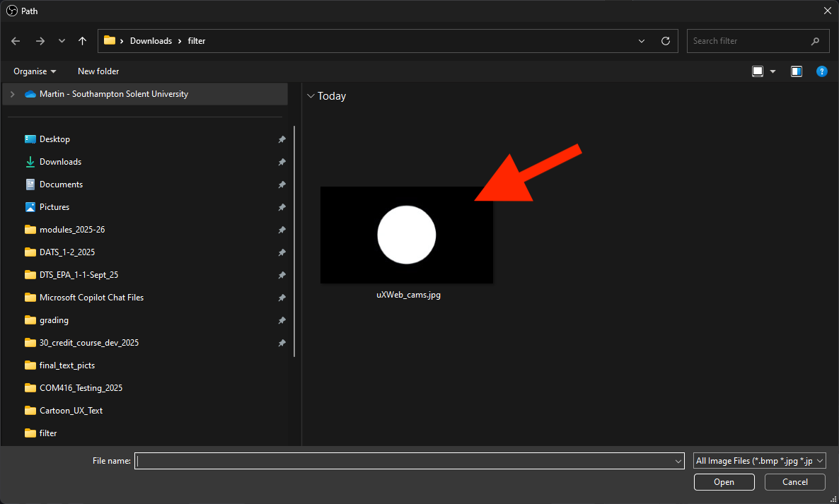
Task: Click the change view layout icon
Action: pos(758,71)
